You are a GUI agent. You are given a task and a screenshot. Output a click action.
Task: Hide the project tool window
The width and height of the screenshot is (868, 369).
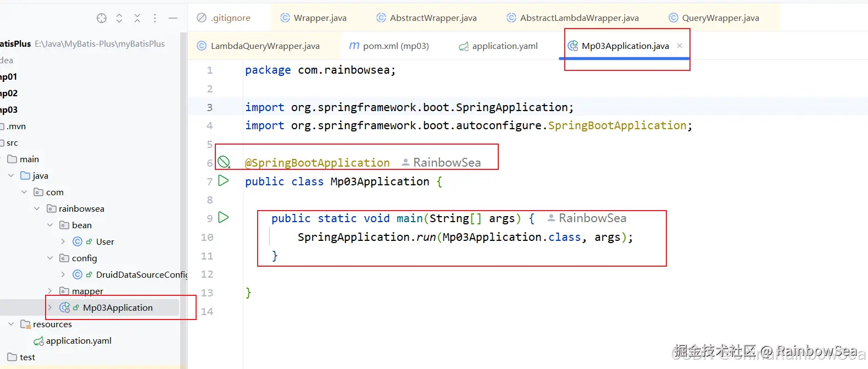(x=173, y=18)
